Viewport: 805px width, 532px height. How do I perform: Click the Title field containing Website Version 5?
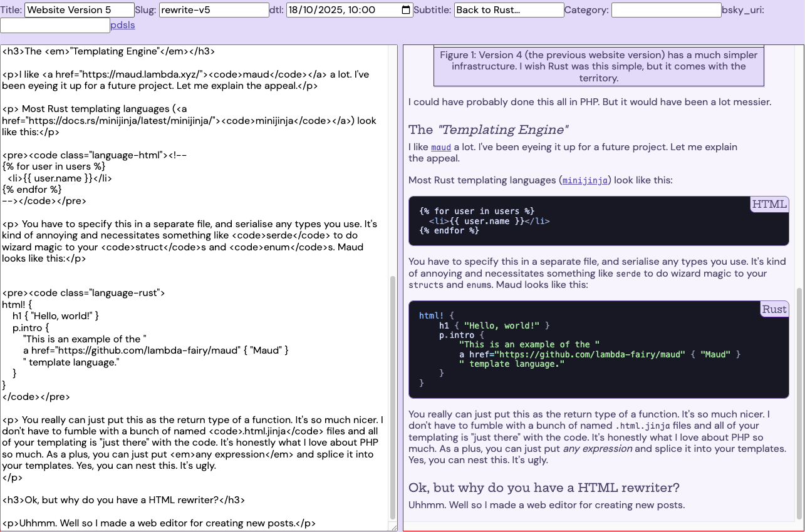[79, 10]
